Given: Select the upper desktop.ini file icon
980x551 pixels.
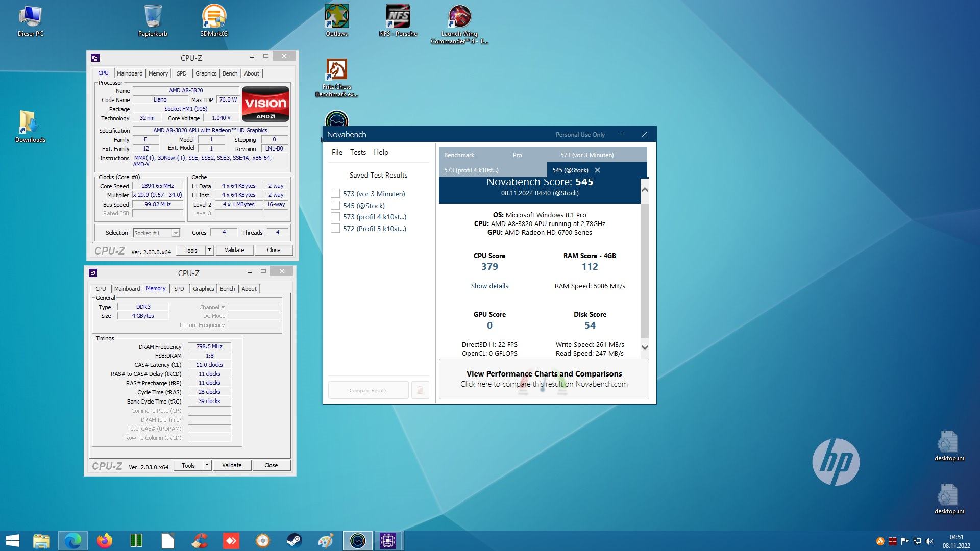Looking at the screenshot, I should 949,445.
